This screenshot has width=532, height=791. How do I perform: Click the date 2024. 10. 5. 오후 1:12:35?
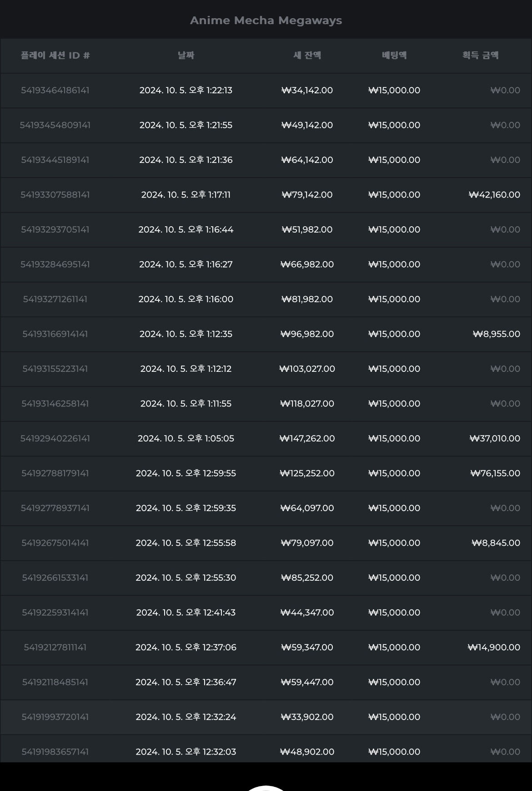click(x=186, y=334)
